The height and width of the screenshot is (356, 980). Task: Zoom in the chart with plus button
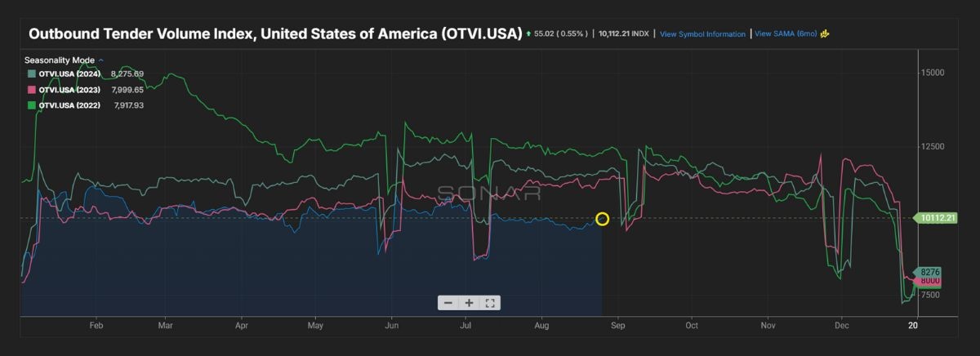coord(469,303)
